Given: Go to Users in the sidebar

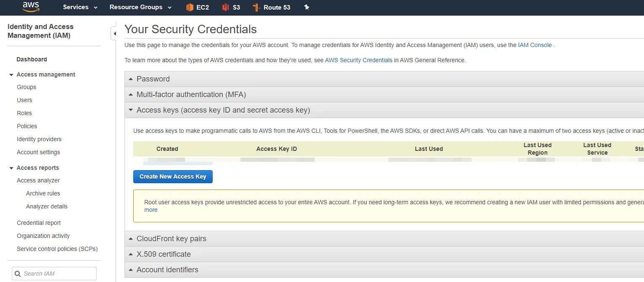Looking at the screenshot, I should pos(24,100).
